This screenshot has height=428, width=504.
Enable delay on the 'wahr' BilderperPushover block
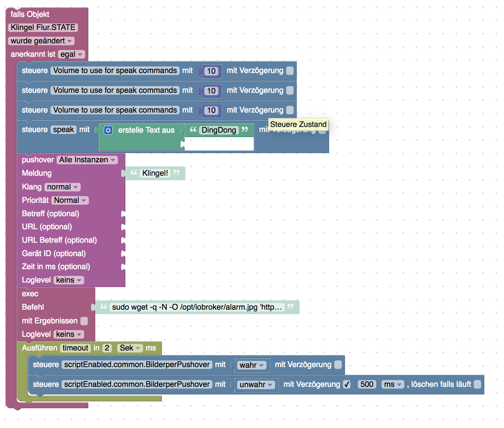[338, 365]
